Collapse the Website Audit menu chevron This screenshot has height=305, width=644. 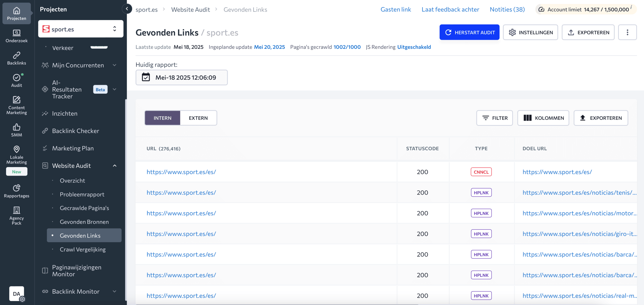114,166
